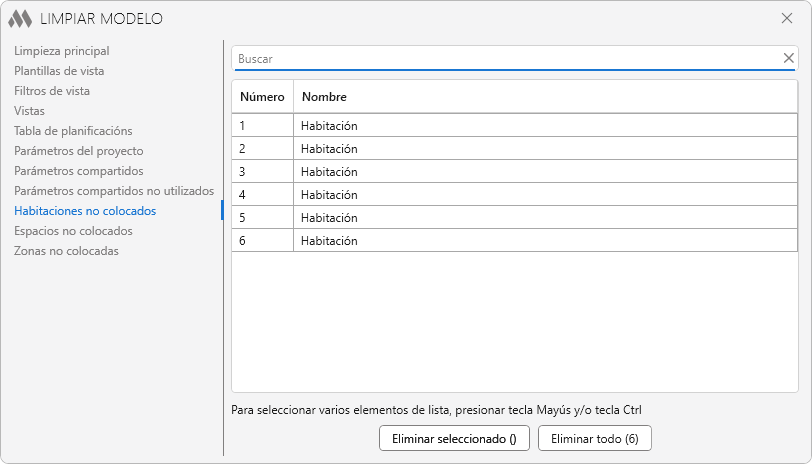Close the Limpiar Modelo dialog window
The width and height of the screenshot is (812, 464).
coord(786,18)
